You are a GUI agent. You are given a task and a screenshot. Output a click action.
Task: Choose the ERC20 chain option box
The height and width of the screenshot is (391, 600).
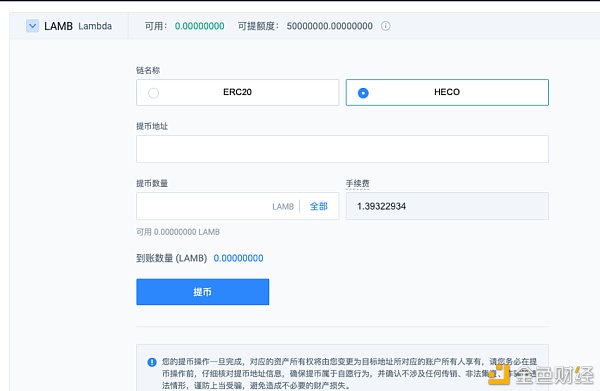238,93
